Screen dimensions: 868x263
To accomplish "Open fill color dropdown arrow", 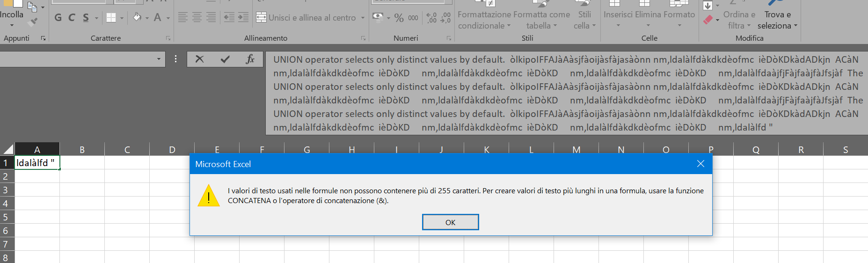I will coord(147,18).
